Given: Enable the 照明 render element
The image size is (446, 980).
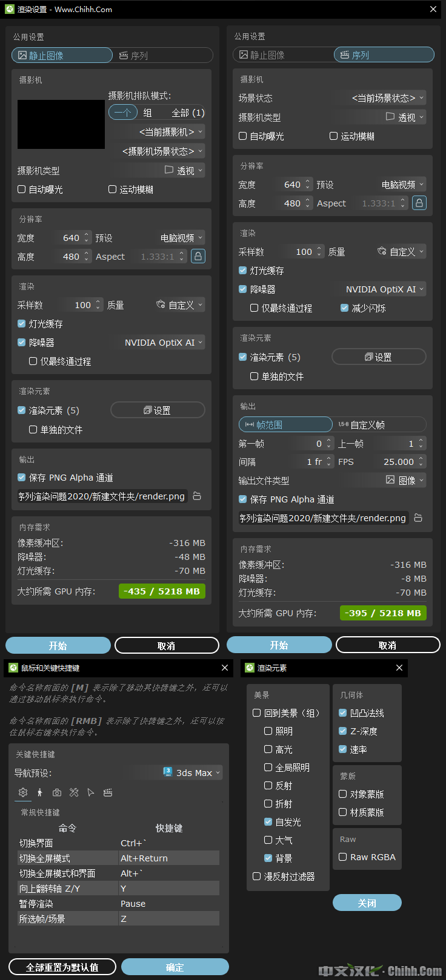Looking at the screenshot, I should (268, 731).
